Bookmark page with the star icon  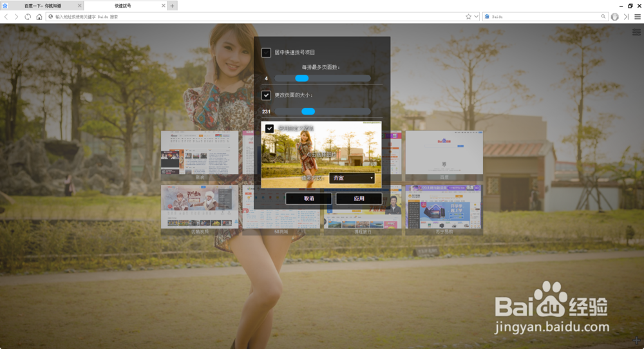[468, 17]
